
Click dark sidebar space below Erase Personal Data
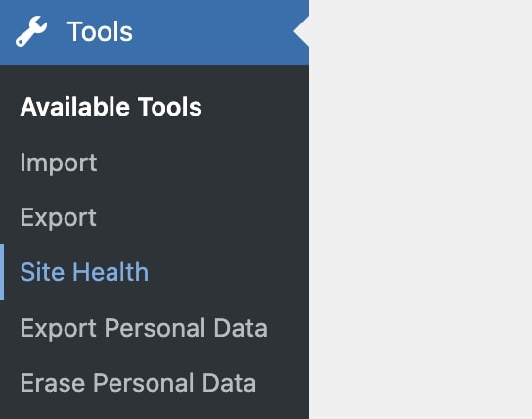(155, 409)
